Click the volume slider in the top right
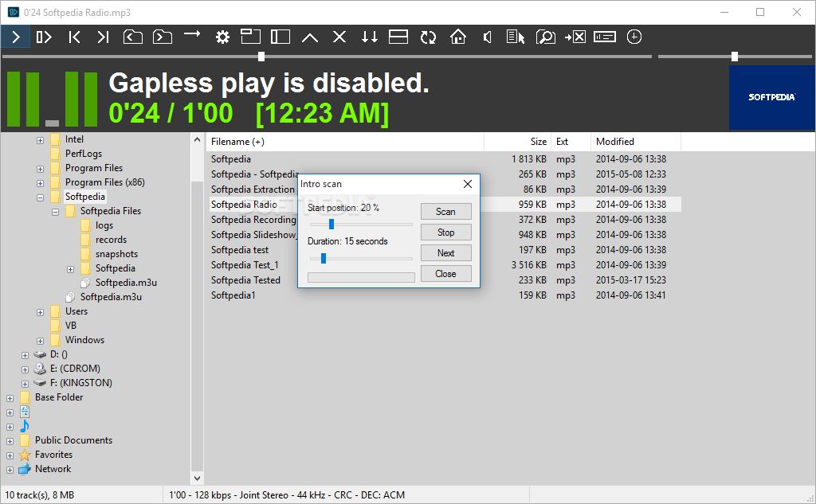The width and height of the screenshot is (816, 504). (x=735, y=57)
